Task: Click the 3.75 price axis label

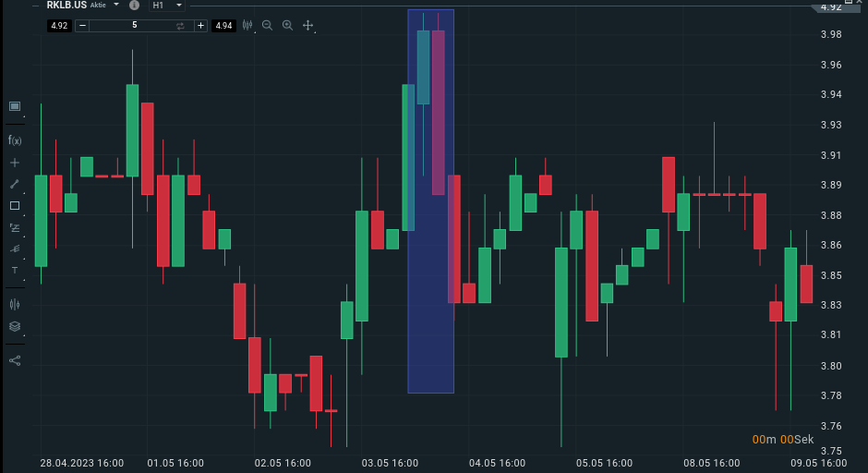Action: (x=831, y=451)
